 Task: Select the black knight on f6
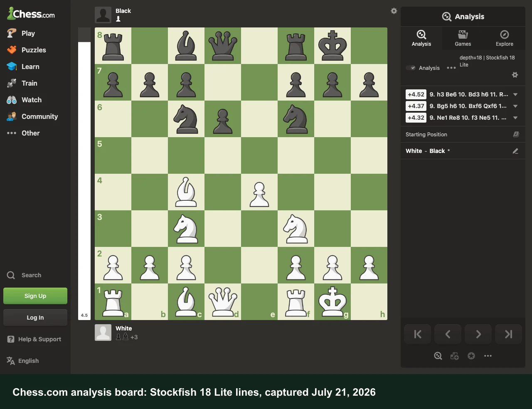[296, 119]
